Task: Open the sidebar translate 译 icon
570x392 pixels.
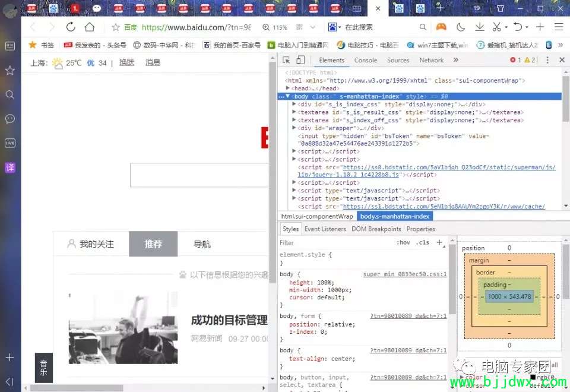Action: coord(10,167)
